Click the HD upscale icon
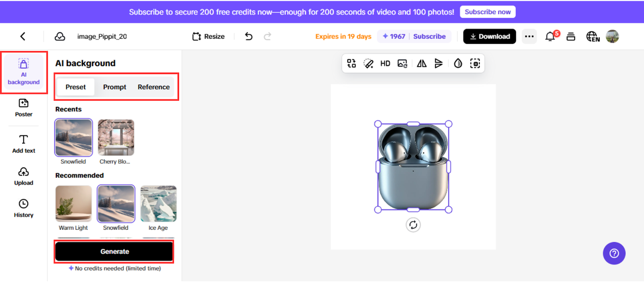Viewport: 644px width, 282px height. tap(385, 63)
